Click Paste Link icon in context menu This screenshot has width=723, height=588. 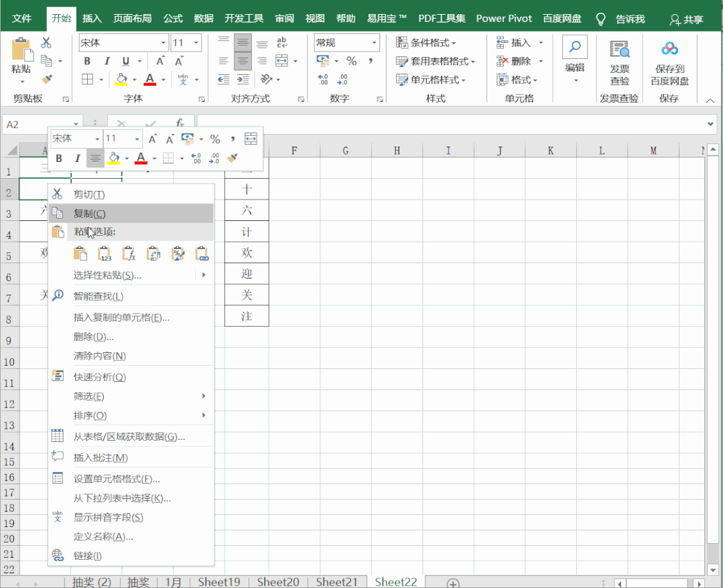[x=202, y=253]
